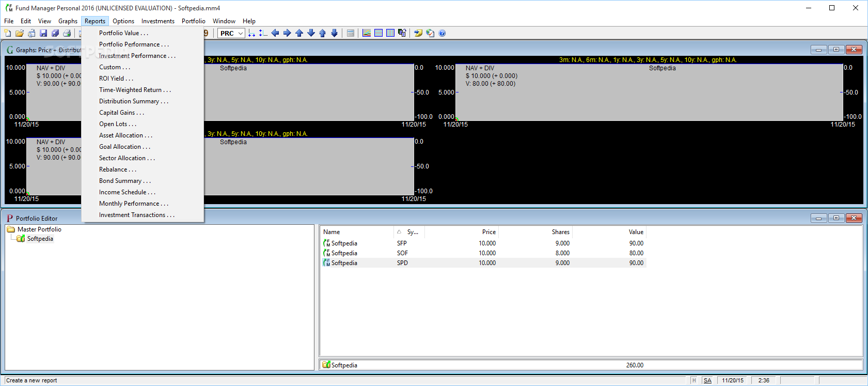868x386 pixels.
Task: Click the vertical tile windows icon
Action: (x=390, y=33)
